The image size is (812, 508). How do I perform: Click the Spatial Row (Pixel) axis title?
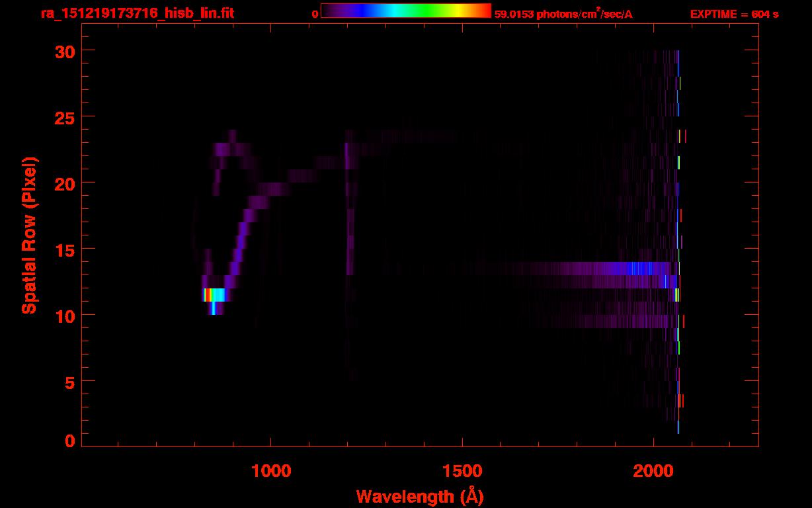coord(29,235)
